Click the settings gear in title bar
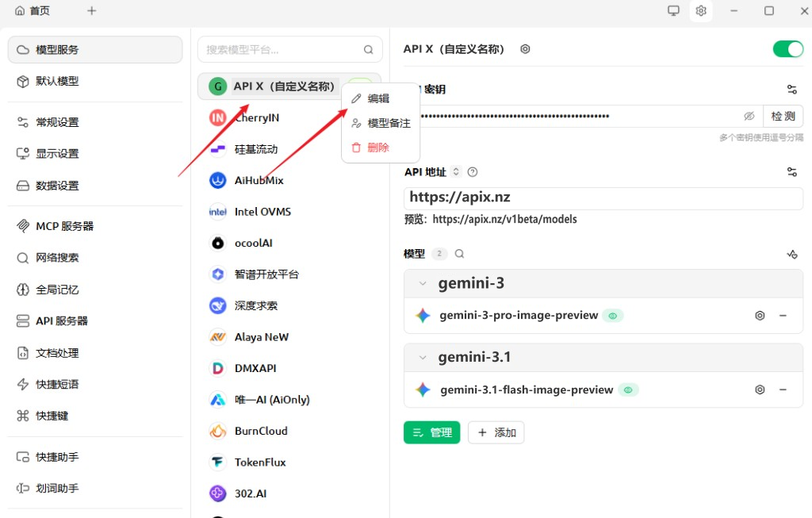The width and height of the screenshot is (812, 518). click(701, 11)
